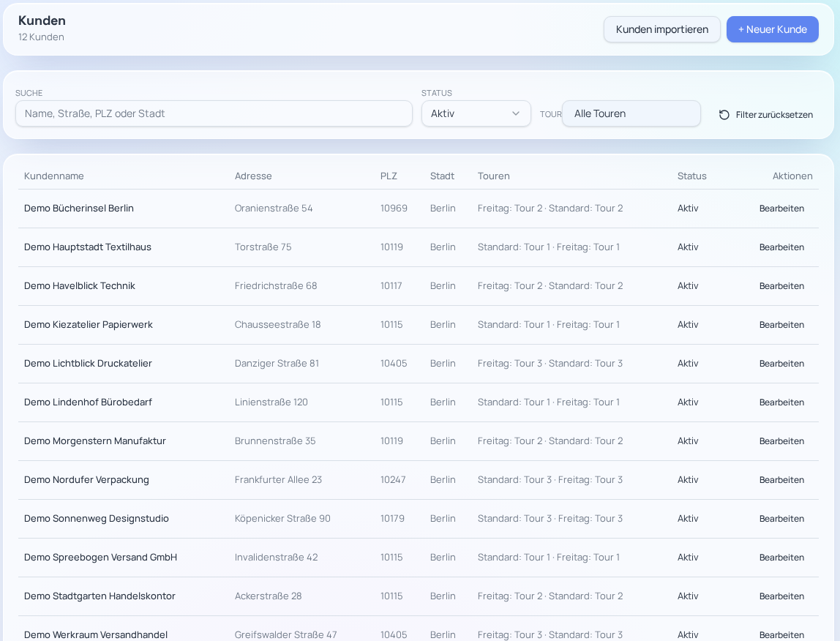This screenshot has width=840, height=641.
Task: Click postal code 10247
Action: point(393,480)
